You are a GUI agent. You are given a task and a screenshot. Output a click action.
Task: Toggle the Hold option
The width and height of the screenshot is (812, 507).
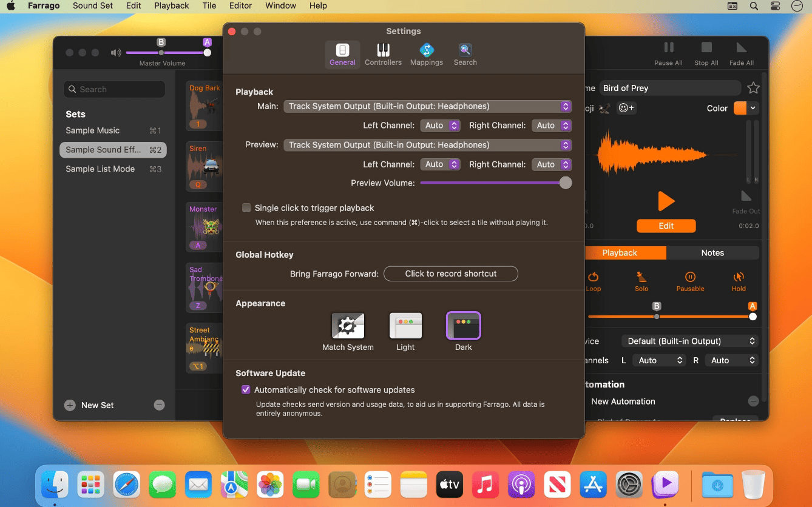pyautogui.click(x=739, y=281)
